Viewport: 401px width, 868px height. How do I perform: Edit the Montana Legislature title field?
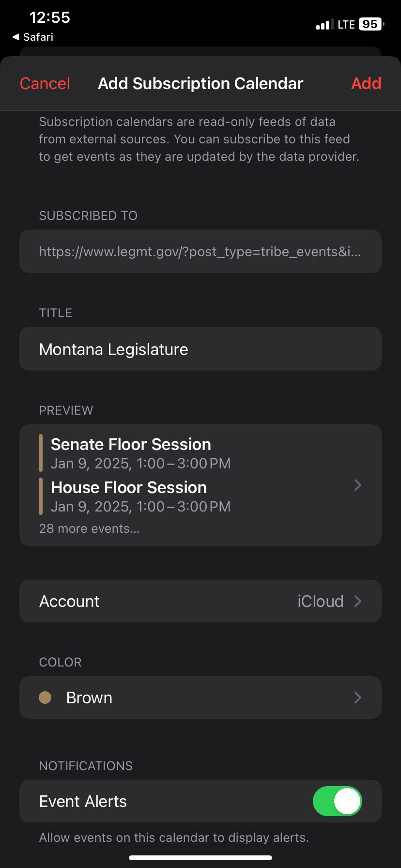point(200,349)
